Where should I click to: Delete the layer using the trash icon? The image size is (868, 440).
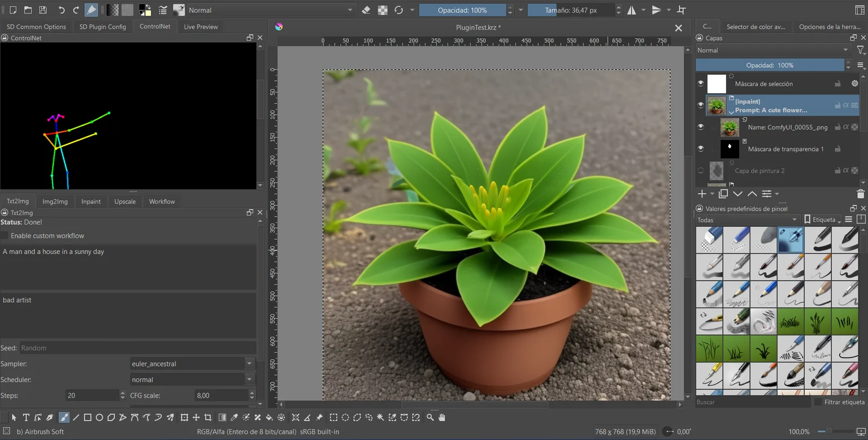pyautogui.click(x=861, y=194)
